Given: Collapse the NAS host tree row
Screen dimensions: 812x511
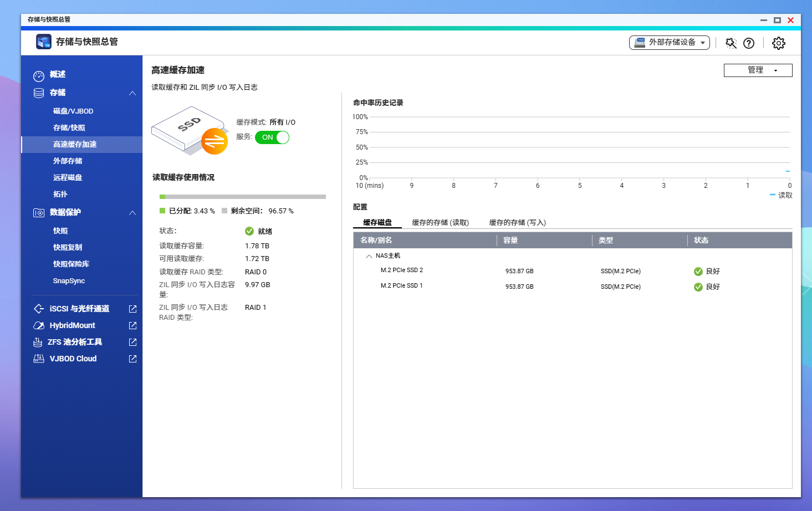Looking at the screenshot, I should [369, 256].
